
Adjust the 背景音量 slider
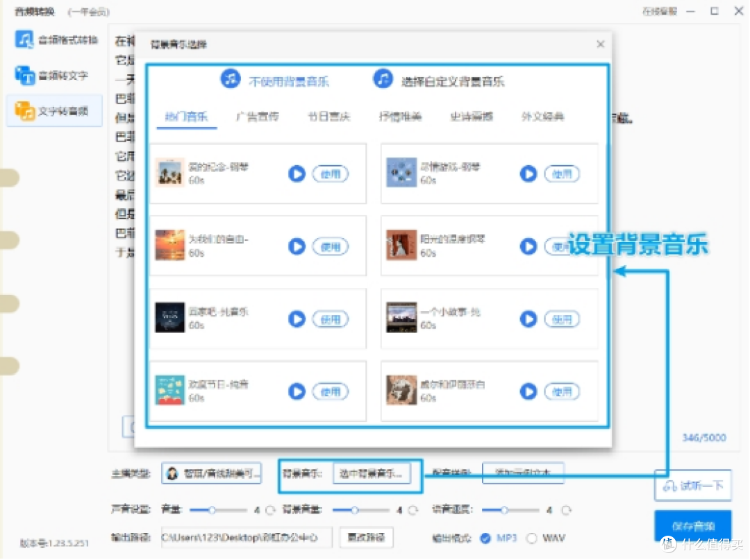pyautogui.click(x=360, y=510)
